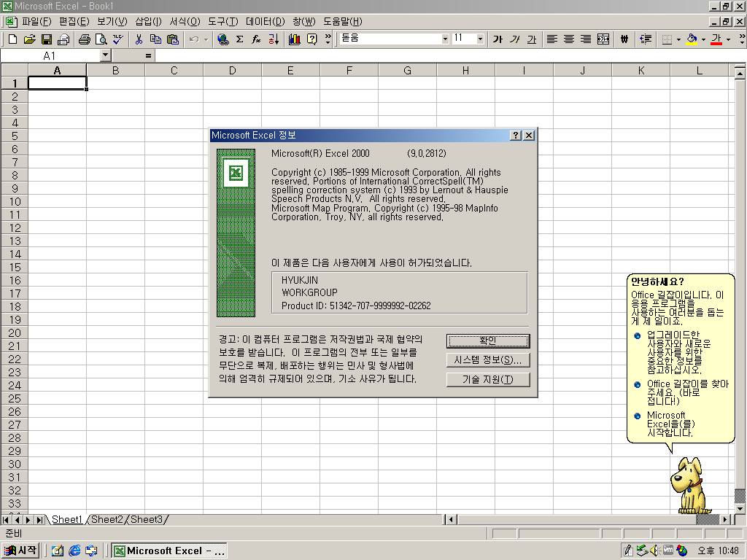This screenshot has height=560, width=747.
Task: Open the 파일(F) menu
Action: click(36, 21)
